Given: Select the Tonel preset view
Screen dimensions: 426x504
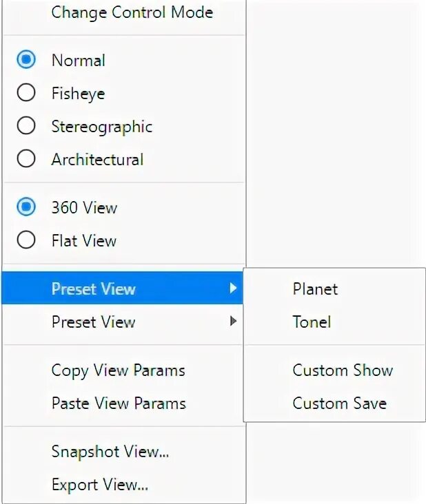Looking at the screenshot, I should (312, 322).
